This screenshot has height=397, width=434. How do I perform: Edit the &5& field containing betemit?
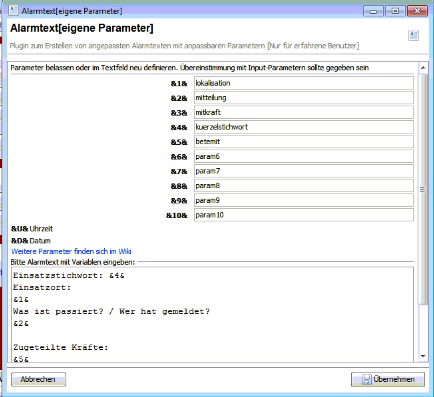point(304,142)
